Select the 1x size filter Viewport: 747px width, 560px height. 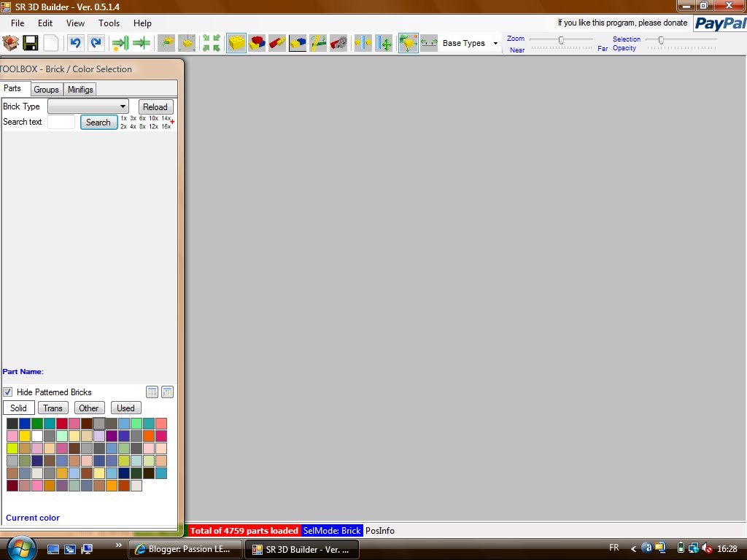pyautogui.click(x=123, y=118)
